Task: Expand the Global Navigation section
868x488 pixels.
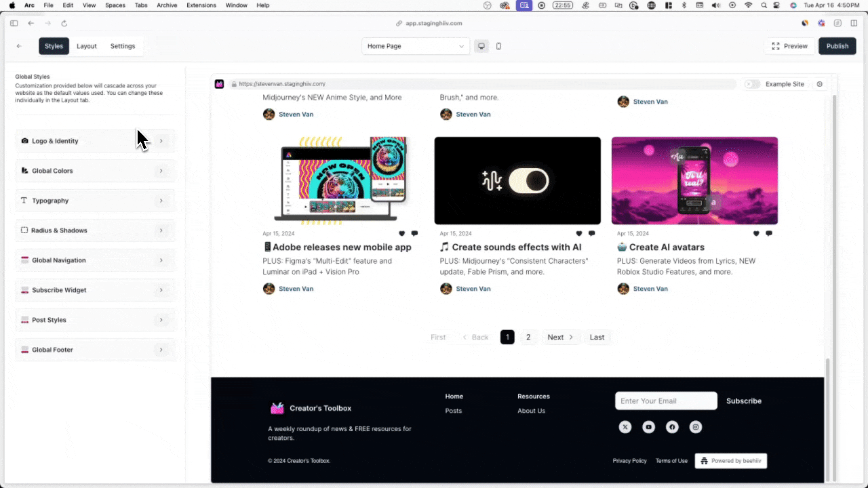Action: 95,260
